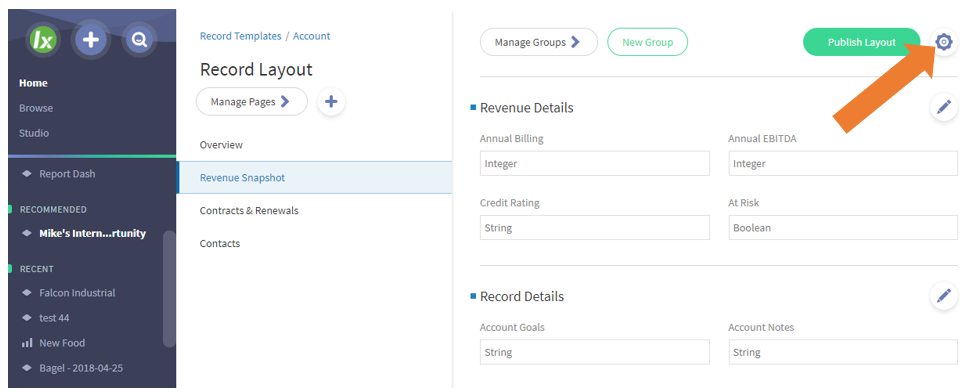Image resolution: width=967 pixels, height=392 pixels.
Task: Click the Annual Billing Integer field
Action: click(x=595, y=164)
